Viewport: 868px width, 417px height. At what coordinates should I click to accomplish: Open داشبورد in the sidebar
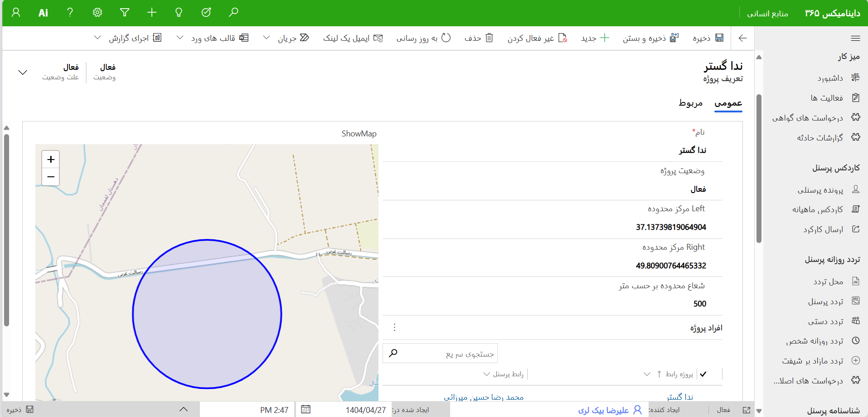coord(830,78)
